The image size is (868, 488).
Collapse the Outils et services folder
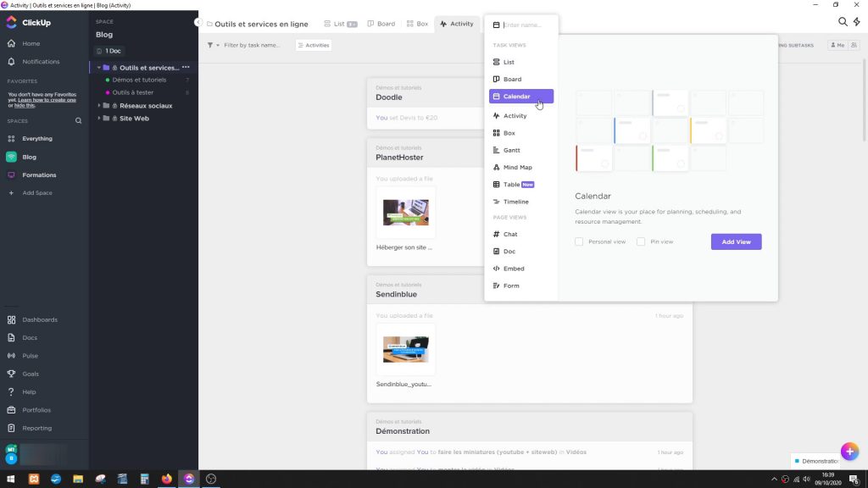point(99,68)
